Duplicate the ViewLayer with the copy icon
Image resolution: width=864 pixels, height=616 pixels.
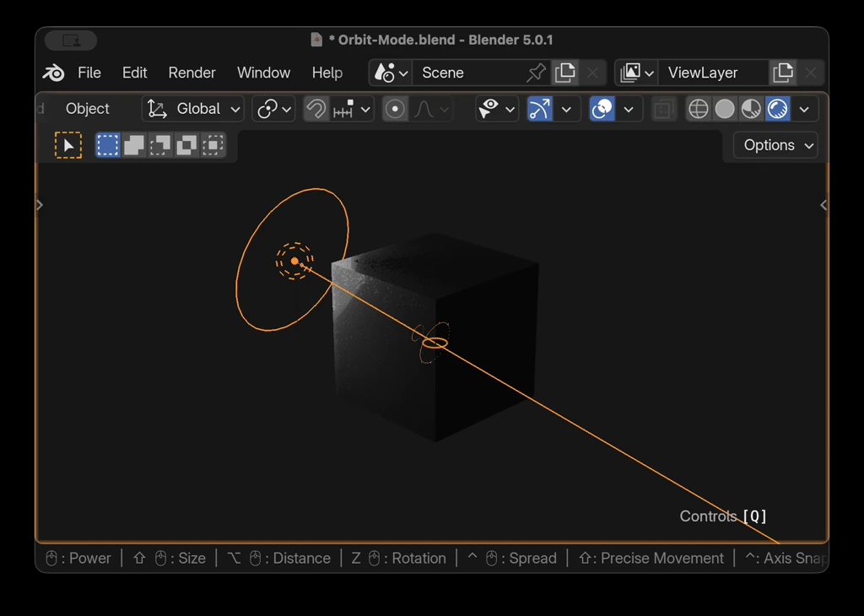783,73
